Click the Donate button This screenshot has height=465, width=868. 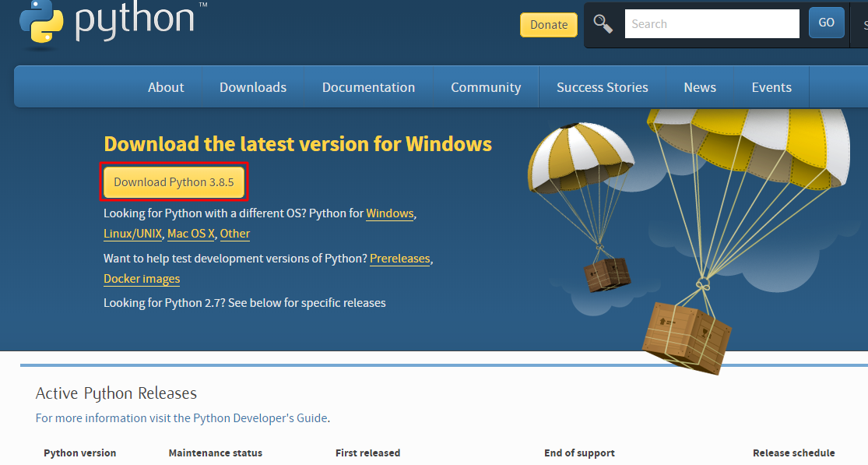[549, 25]
